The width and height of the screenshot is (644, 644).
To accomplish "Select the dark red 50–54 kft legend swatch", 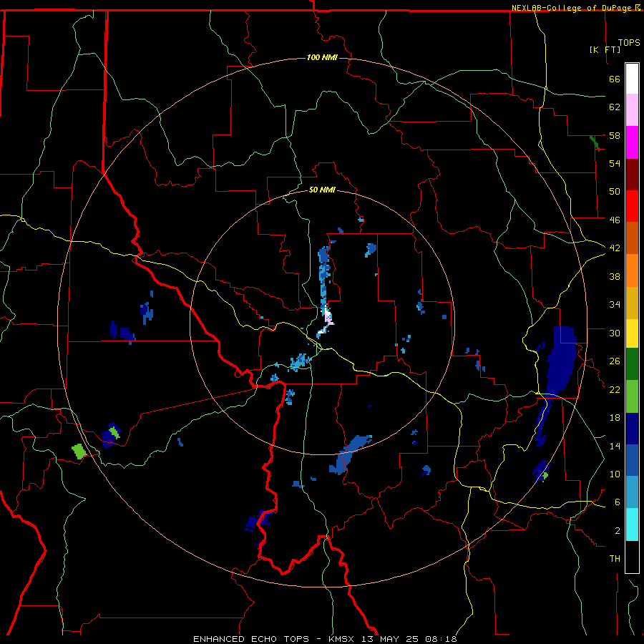I will pos(632,175).
